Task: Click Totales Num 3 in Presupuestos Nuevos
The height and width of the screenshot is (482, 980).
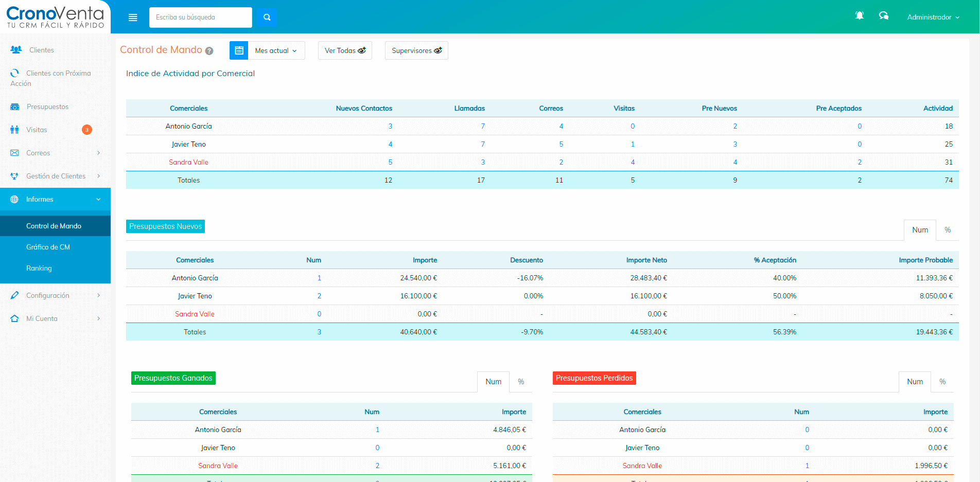Action: 319,332
